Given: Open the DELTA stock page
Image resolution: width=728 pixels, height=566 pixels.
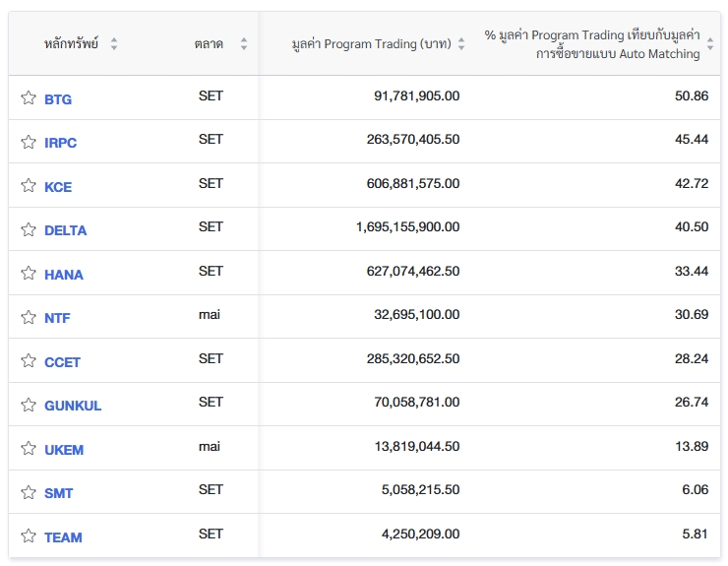Looking at the screenshot, I should click(65, 230).
